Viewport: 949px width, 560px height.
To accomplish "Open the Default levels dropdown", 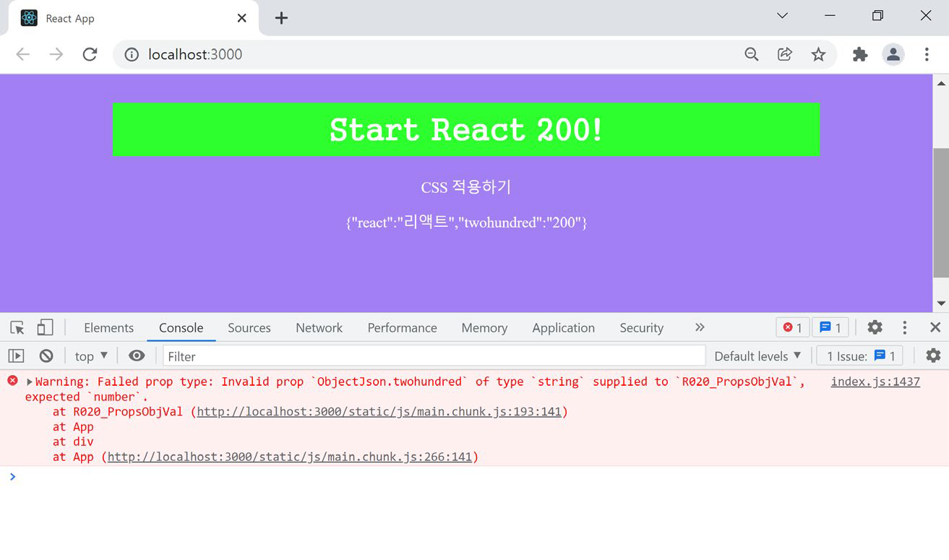I will coord(757,356).
